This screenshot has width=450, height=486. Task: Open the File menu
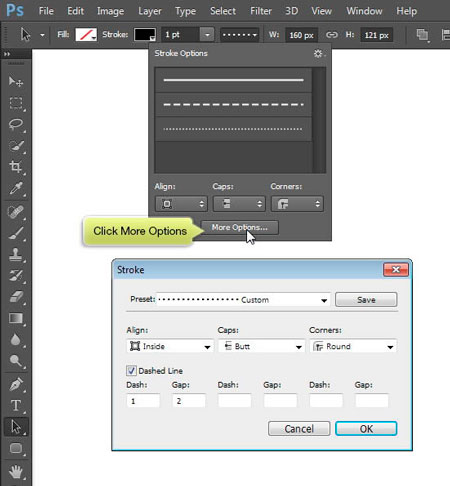pyautogui.click(x=46, y=11)
